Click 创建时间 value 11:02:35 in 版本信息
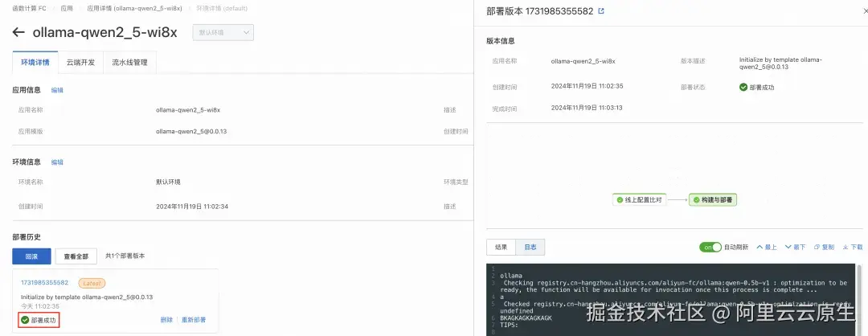The image size is (868, 336). pyautogui.click(x=588, y=86)
